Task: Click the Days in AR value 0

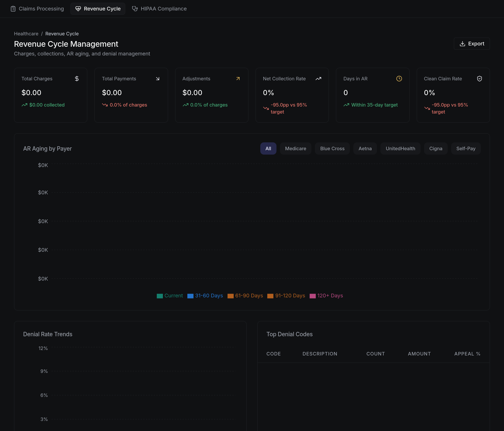Action: tap(346, 92)
